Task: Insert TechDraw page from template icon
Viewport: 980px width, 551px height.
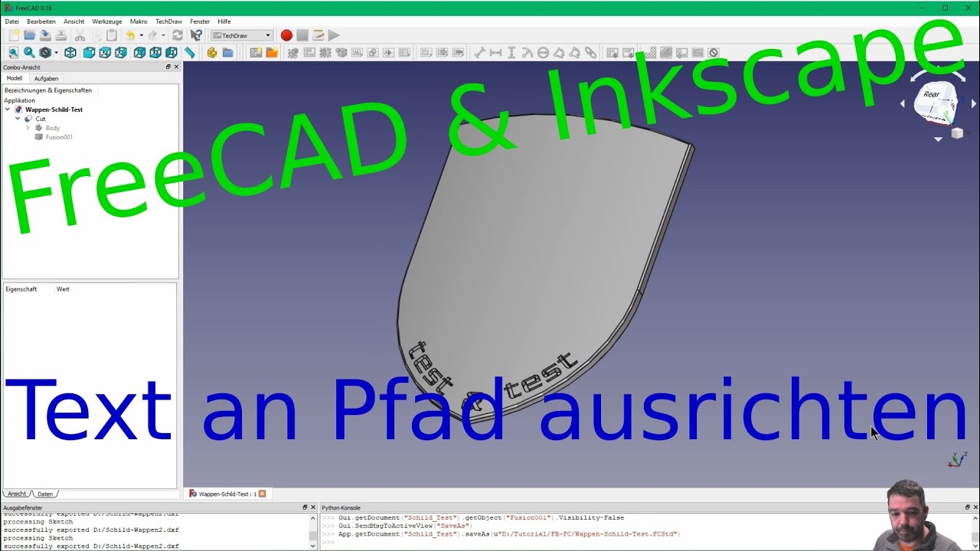Action: coord(272,53)
